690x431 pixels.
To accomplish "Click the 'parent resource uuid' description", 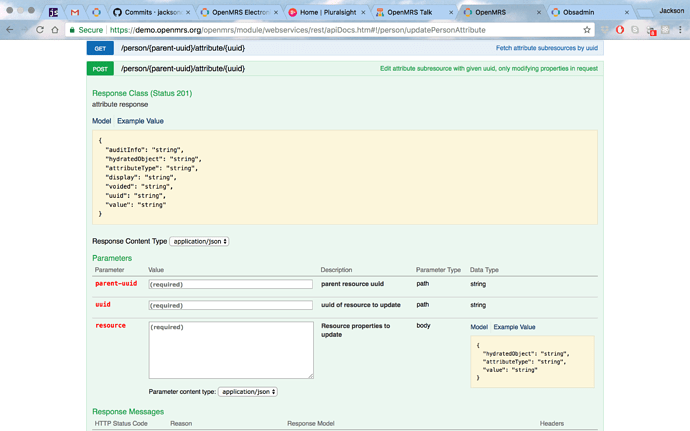I will [352, 284].
